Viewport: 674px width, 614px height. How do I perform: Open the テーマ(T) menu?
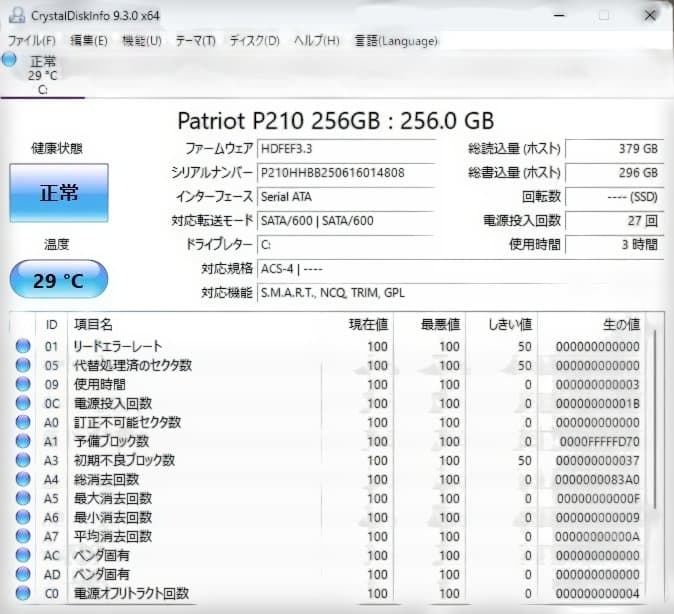tap(196, 41)
